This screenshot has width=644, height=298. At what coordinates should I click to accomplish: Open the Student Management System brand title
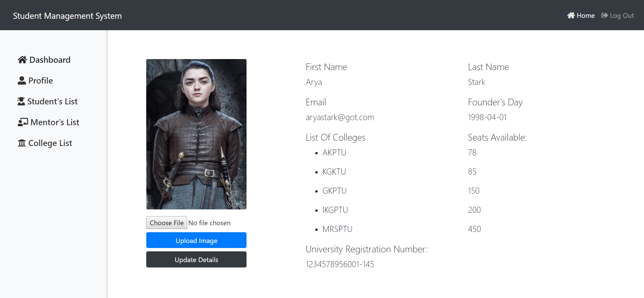click(x=67, y=16)
